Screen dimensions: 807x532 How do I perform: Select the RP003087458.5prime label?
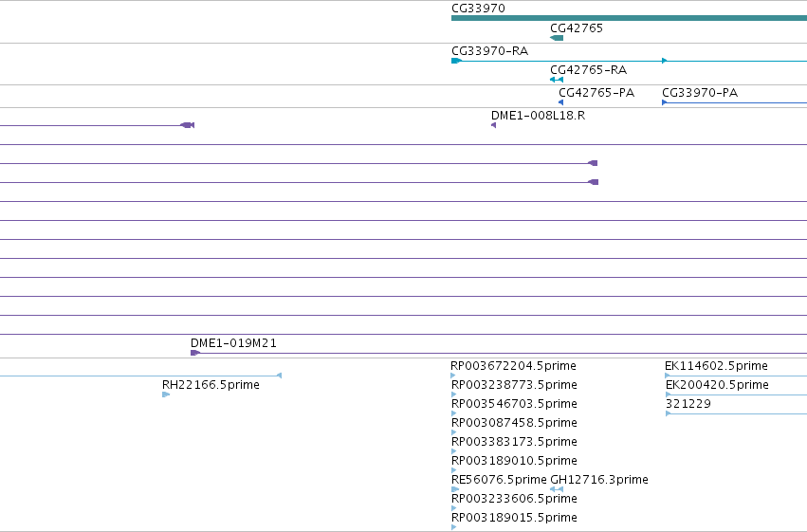[x=514, y=423]
